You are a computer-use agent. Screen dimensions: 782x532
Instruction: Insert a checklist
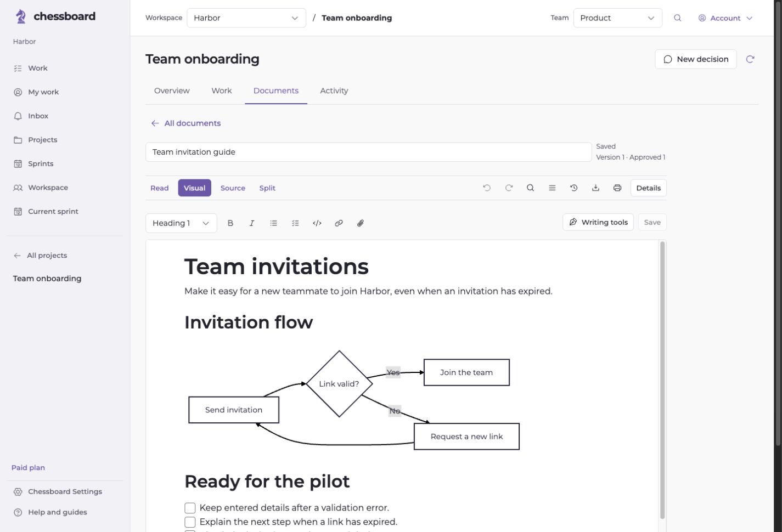coord(295,223)
